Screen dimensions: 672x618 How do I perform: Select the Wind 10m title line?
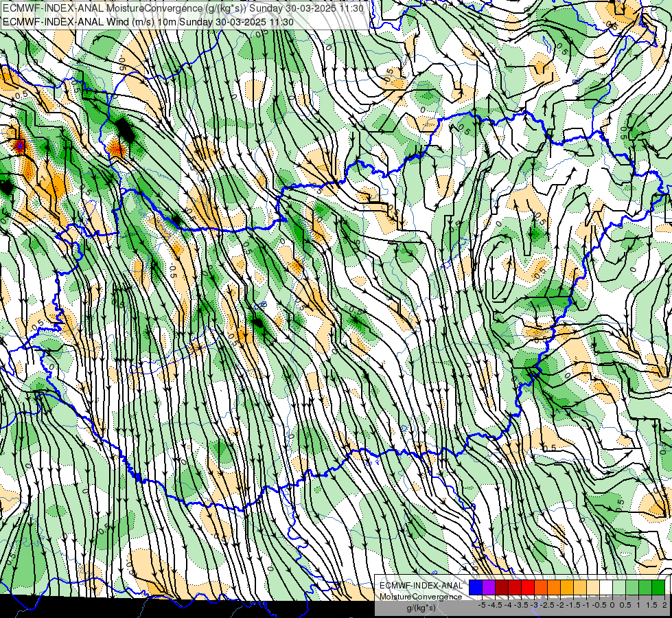click(148, 22)
